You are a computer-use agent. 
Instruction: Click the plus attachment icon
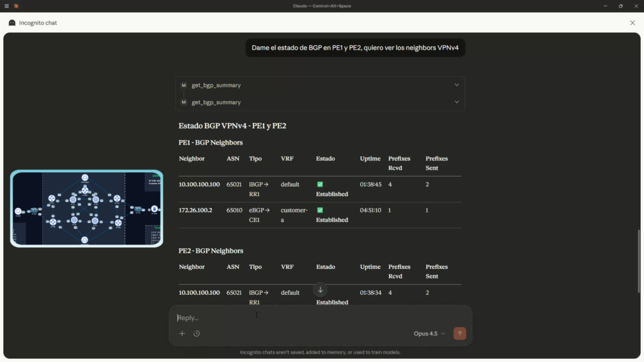(x=182, y=334)
